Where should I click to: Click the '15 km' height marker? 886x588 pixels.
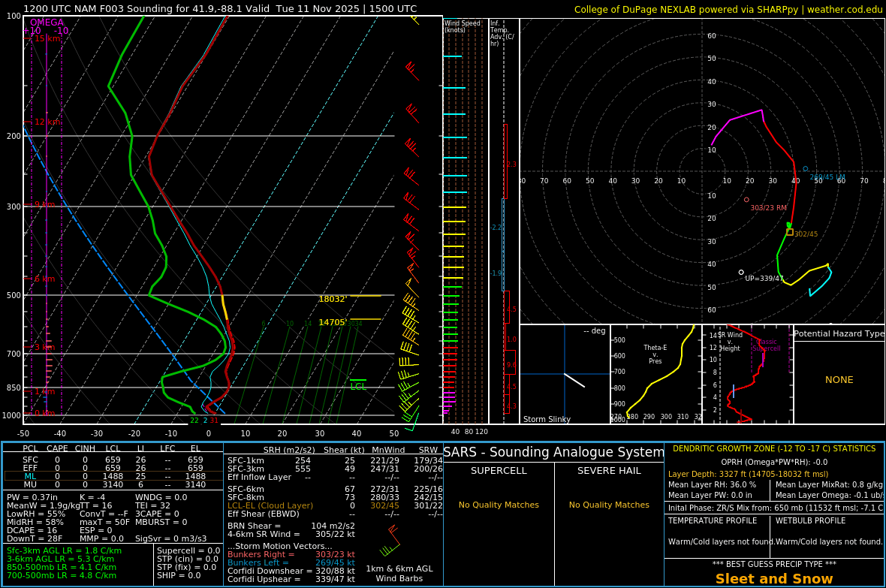47,38
